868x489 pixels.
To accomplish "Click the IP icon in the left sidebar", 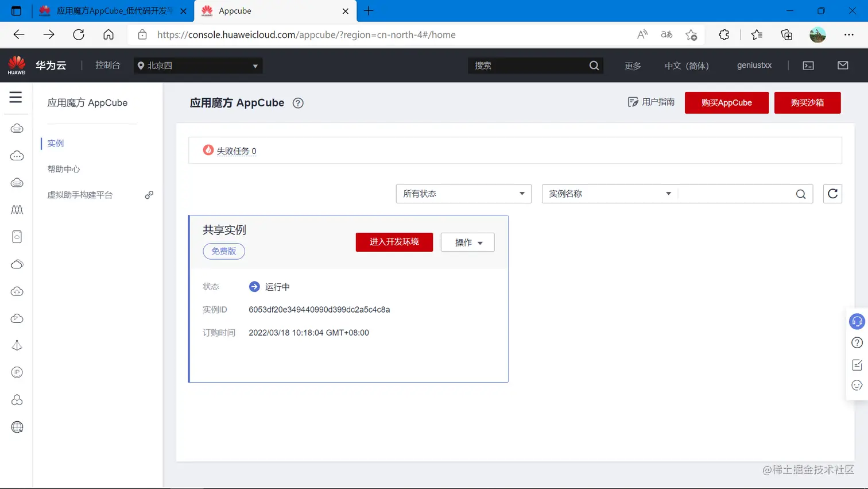I will [x=17, y=372].
